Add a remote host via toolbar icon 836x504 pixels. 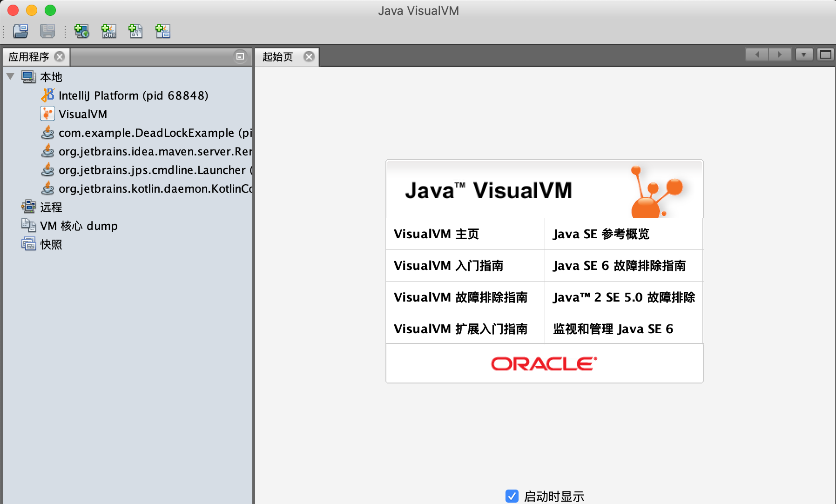[x=82, y=32]
